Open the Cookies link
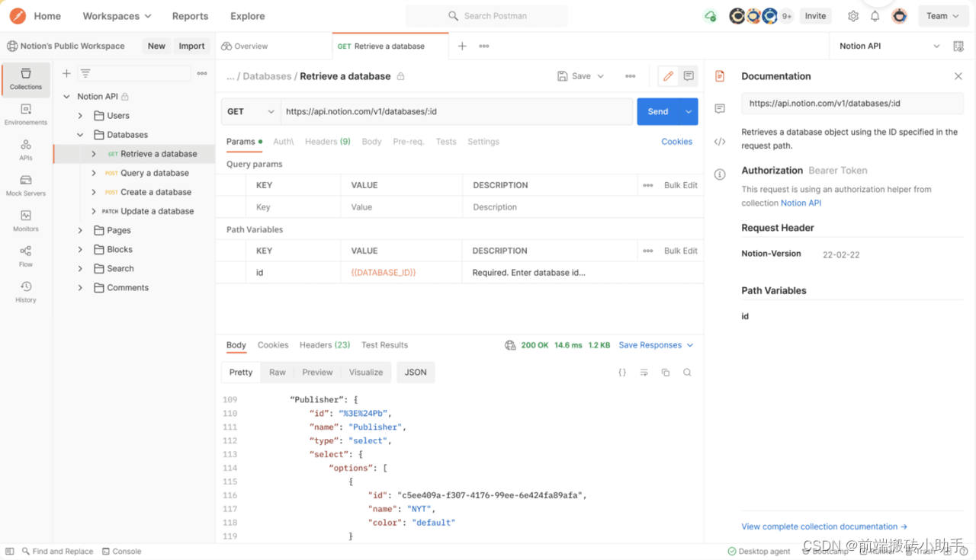Image resolution: width=976 pixels, height=560 pixels. 677,142
